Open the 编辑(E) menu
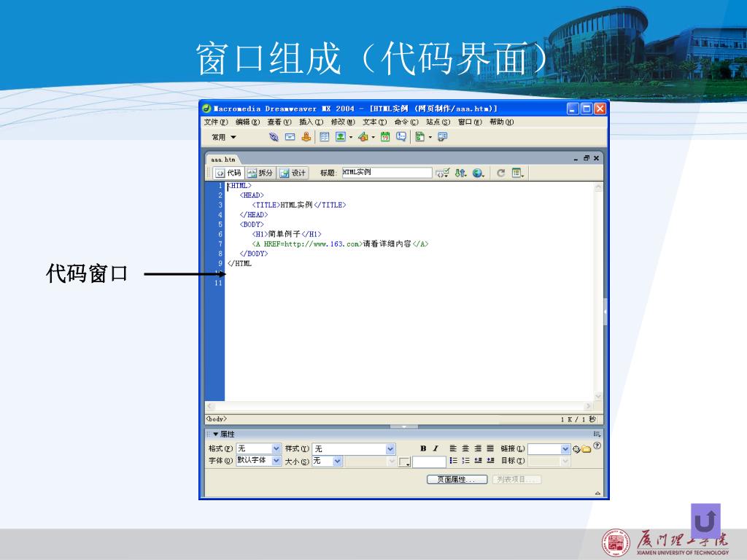The width and height of the screenshot is (747, 560). point(248,122)
